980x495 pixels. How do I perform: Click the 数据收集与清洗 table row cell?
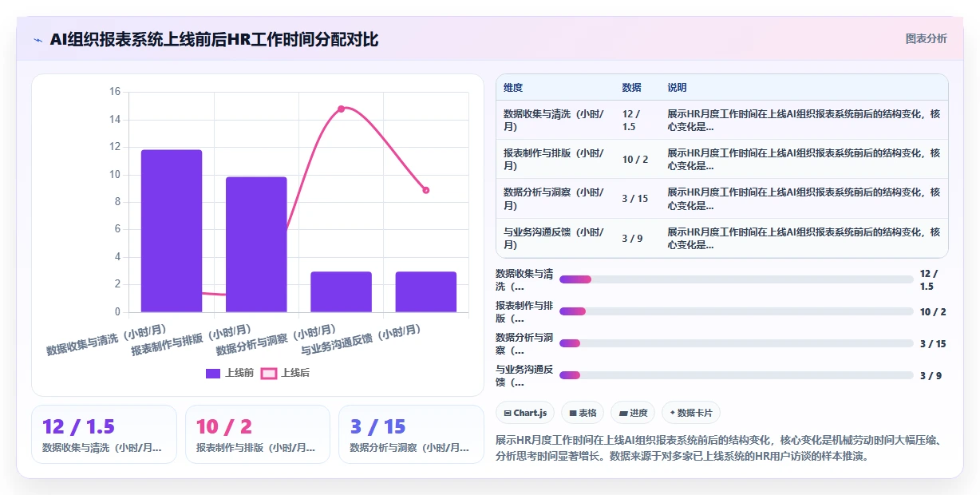pyautogui.click(x=554, y=120)
